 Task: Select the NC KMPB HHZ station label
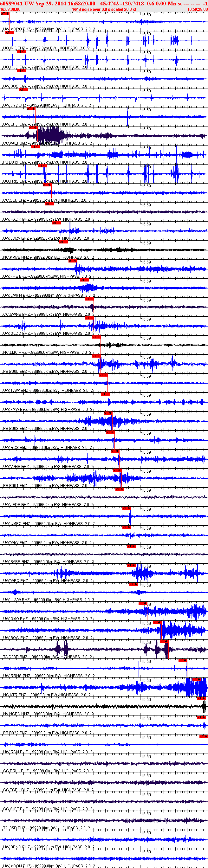pos(16,257)
